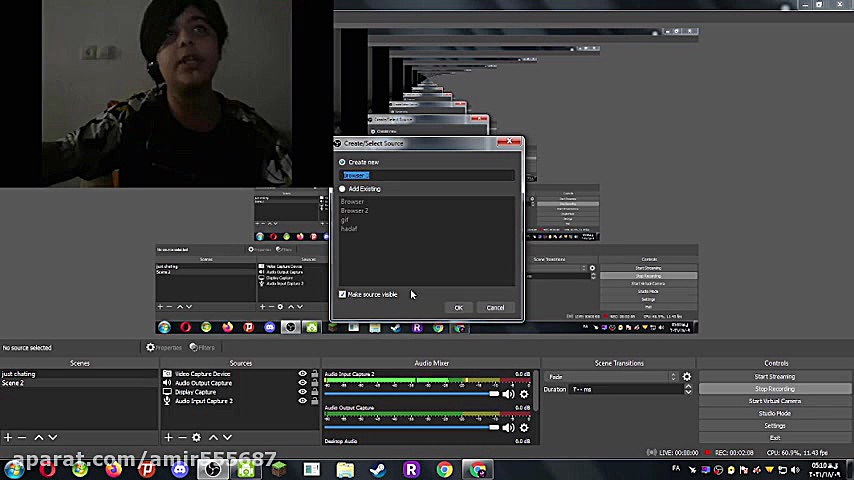Image resolution: width=854 pixels, height=480 pixels.
Task: Hide the Video Capture Device source
Action: click(302, 374)
